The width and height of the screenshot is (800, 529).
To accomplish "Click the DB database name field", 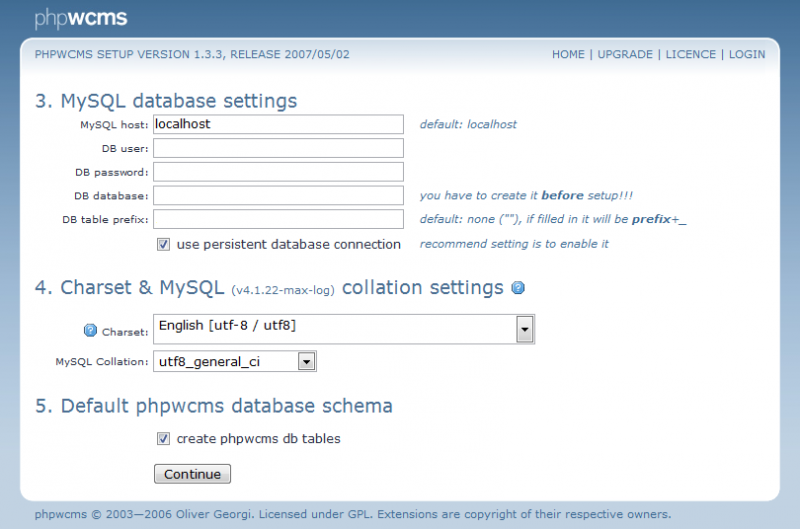I will (278, 195).
